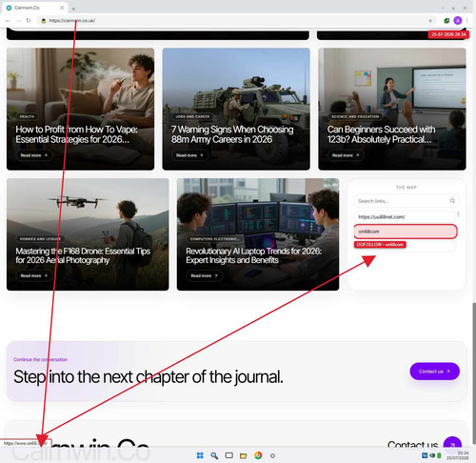The height and width of the screenshot is (463, 476).
Task: Click inside the Search links field
Action: click(x=402, y=201)
